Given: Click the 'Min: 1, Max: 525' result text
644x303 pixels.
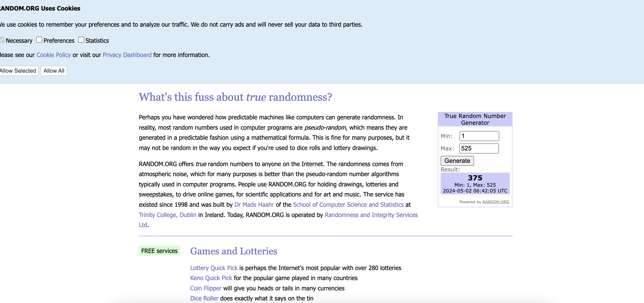Looking at the screenshot, I should 475,185.
